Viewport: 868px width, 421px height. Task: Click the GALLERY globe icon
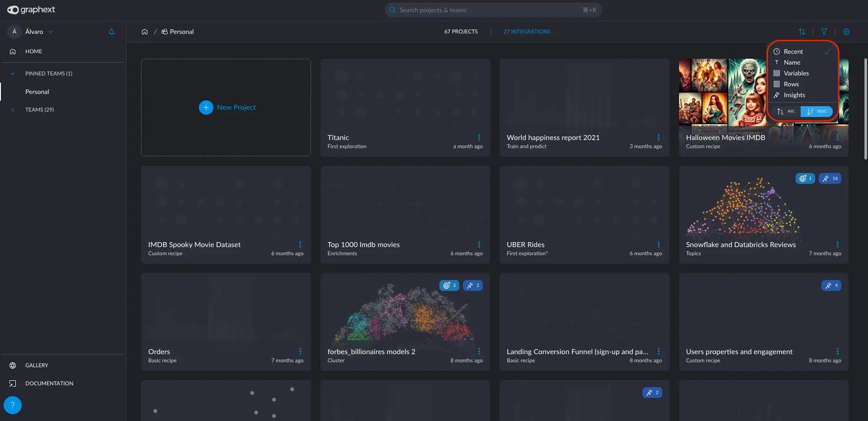point(13,365)
